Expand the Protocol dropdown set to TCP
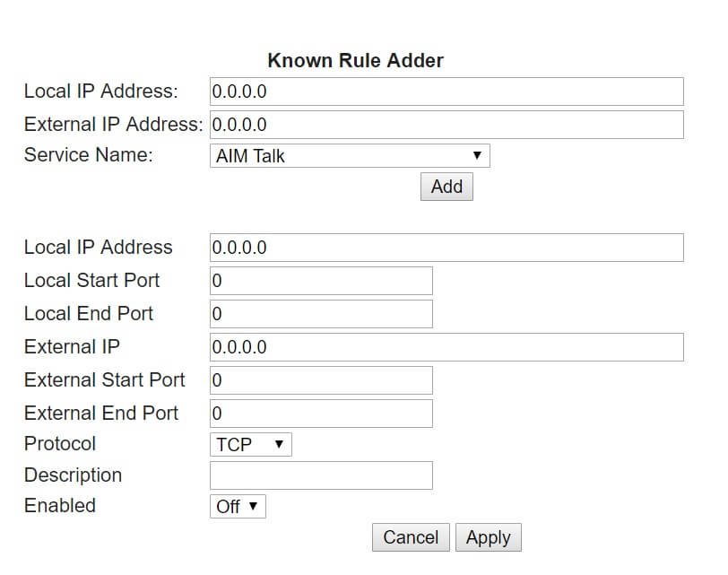This screenshot has width=728, height=575. 250,444
